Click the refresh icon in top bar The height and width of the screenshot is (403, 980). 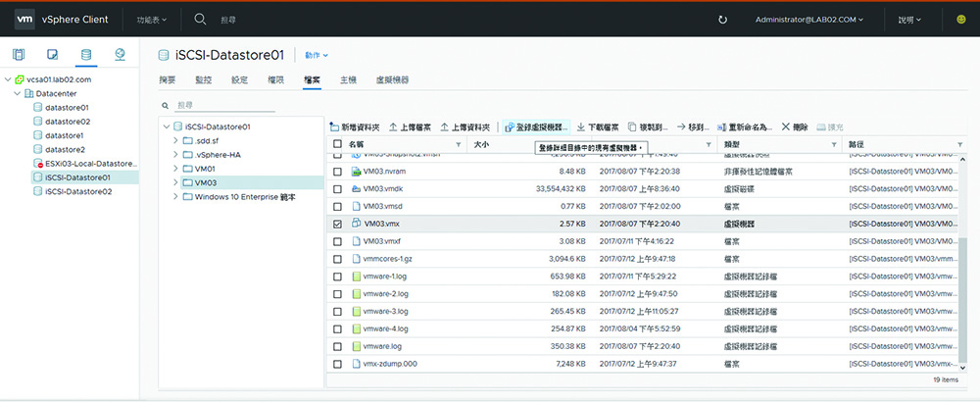tap(722, 20)
